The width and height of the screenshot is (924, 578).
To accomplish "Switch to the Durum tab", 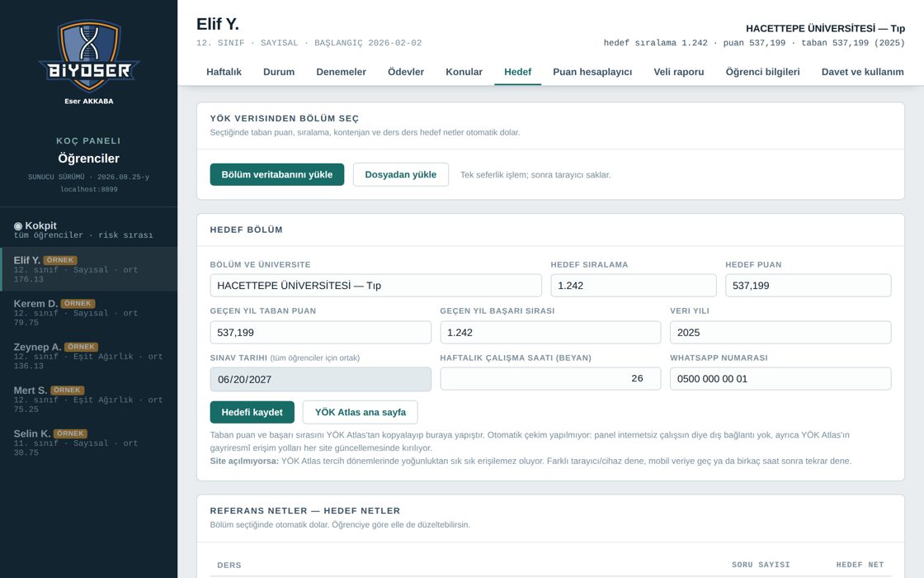I will coord(279,72).
